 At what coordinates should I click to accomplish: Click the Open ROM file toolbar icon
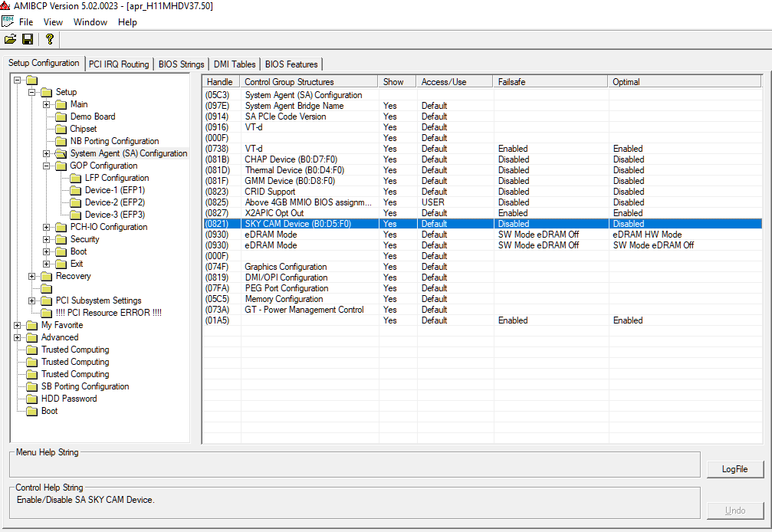tap(10, 39)
